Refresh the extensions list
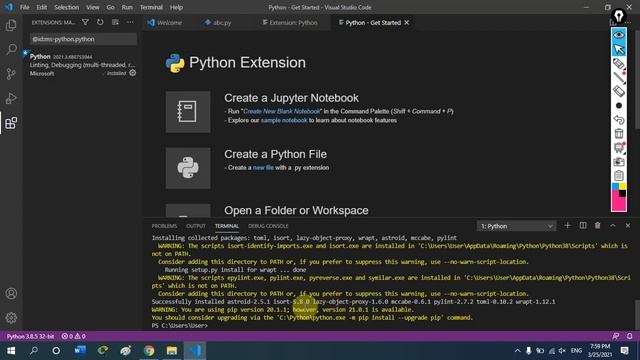Screen dimensions: 640x360 100,22
